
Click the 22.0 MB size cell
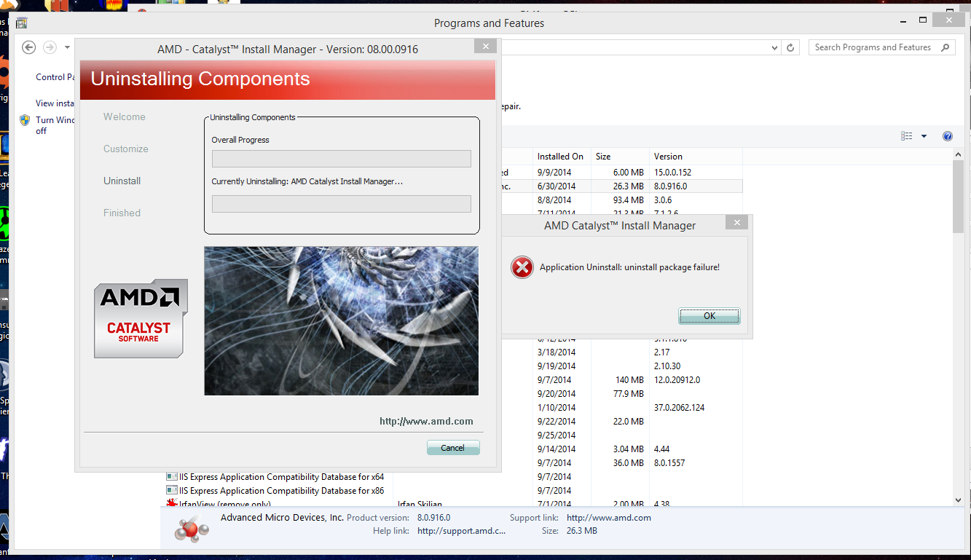tap(628, 422)
